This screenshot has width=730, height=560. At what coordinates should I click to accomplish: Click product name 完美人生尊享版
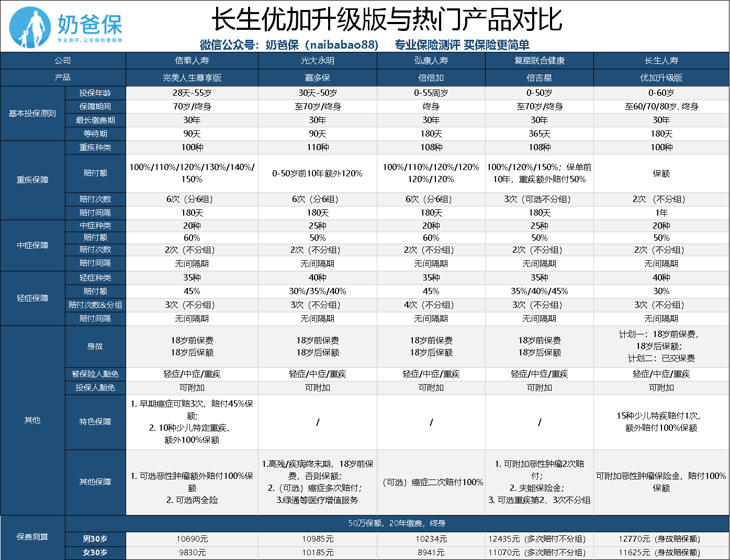coord(192,77)
